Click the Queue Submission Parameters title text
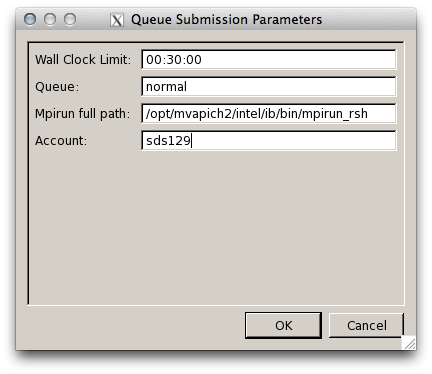The height and width of the screenshot is (374, 432). (227, 20)
